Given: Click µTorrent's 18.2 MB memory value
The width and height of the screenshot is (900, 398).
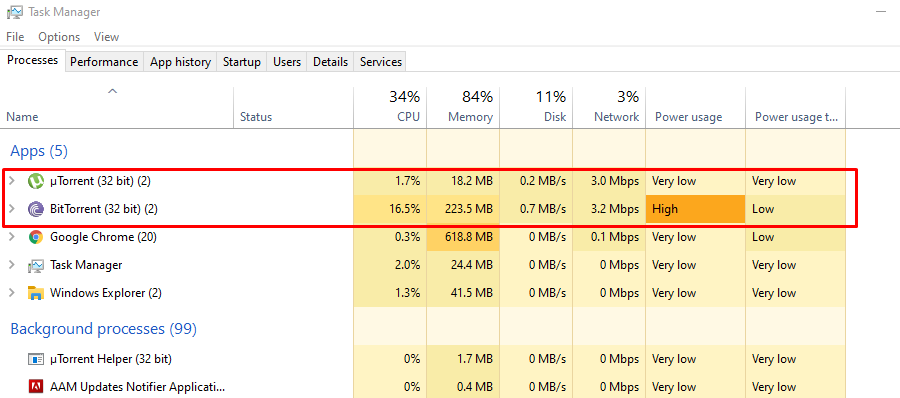Looking at the screenshot, I should (x=472, y=181).
